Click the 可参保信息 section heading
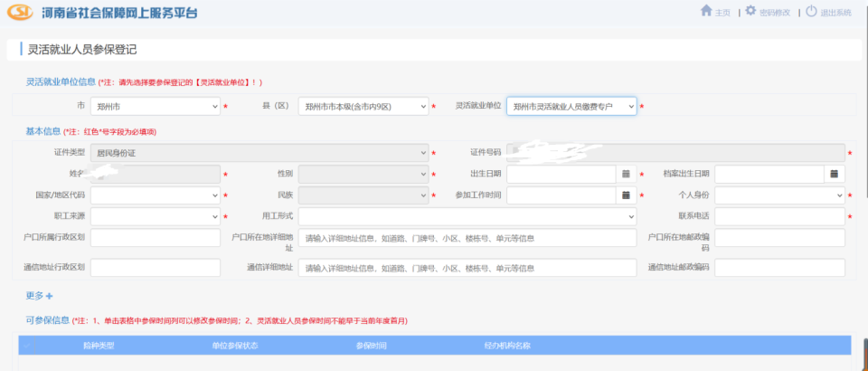The height and width of the screenshot is (371, 868). pyautogui.click(x=48, y=320)
